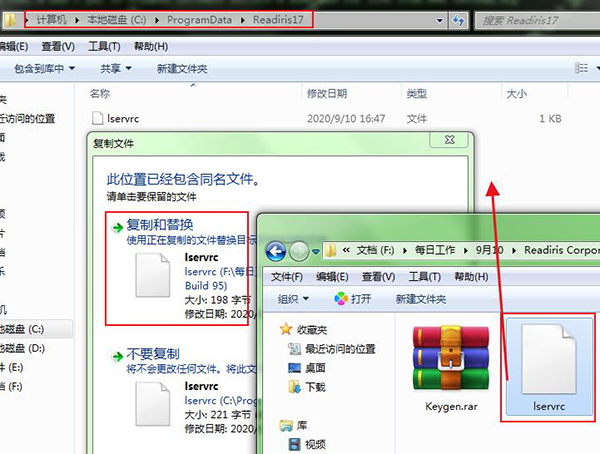The image size is (600, 454).
Task: Click the 2020/9/10 16:47 date cell
Action: coord(346,119)
